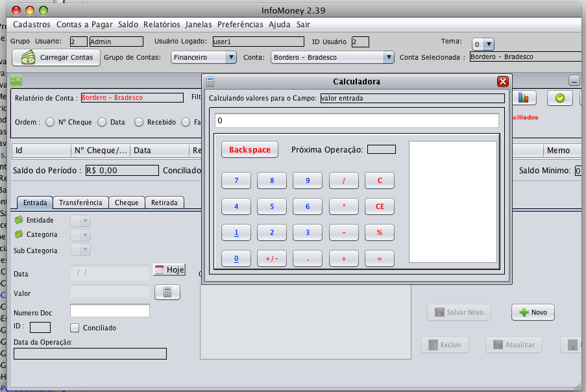Viewport: 586px width, 392px height.
Task: Refresh the Categoria list with the green arrows
Action: pos(19,234)
